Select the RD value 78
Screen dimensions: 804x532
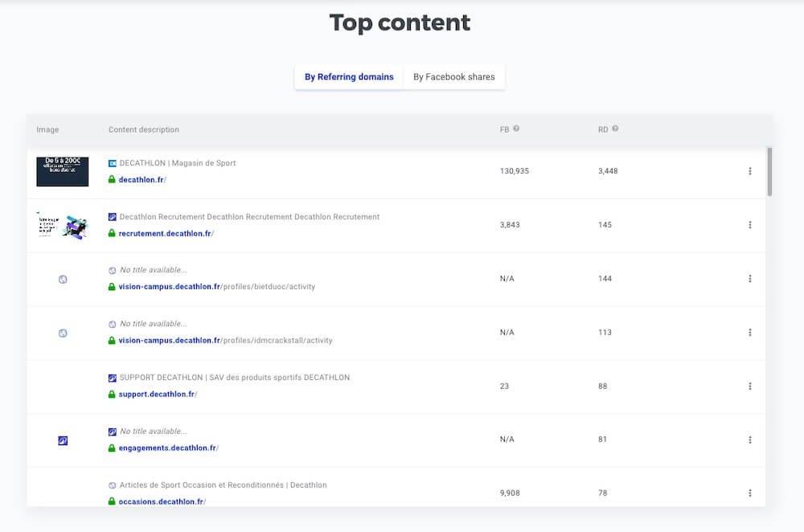602,493
